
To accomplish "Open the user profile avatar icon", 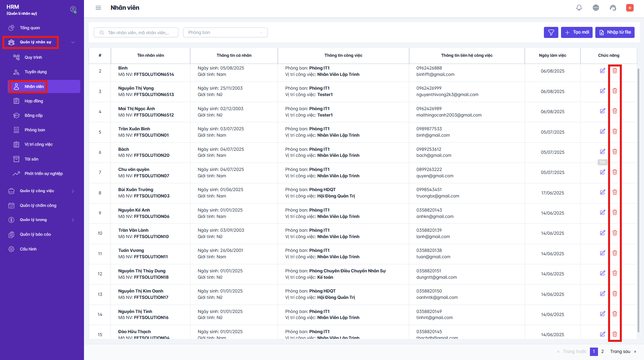I will point(73,9).
